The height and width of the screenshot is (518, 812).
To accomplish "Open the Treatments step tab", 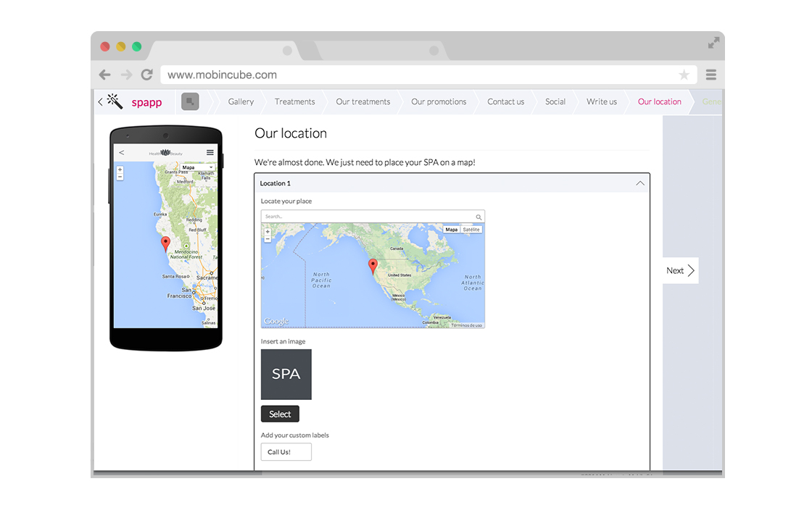I will (294, 101).
